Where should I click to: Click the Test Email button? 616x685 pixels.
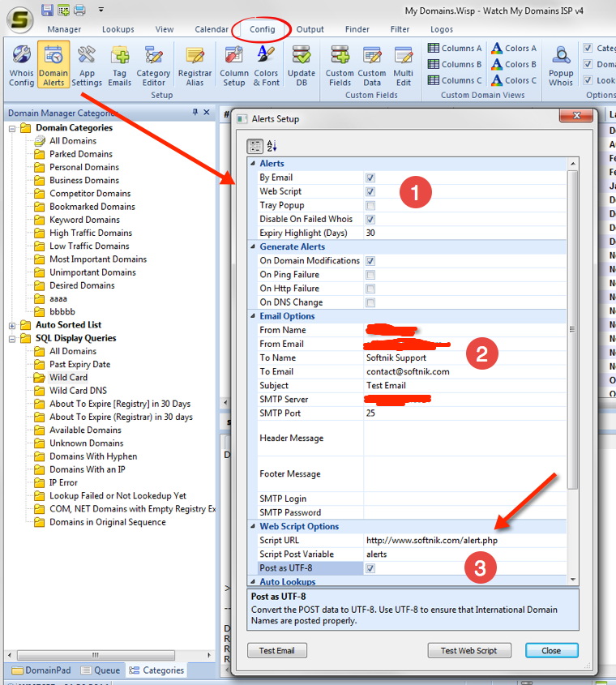pos(276,650)
